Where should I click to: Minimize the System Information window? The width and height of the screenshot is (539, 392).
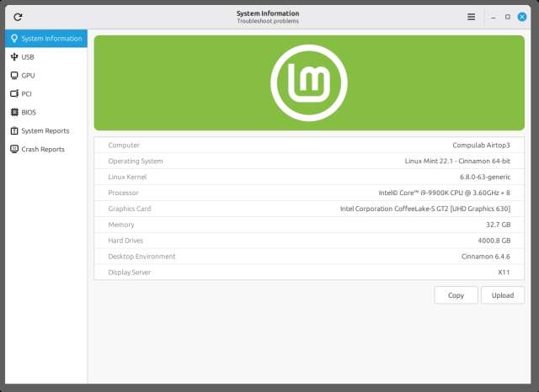(x=494, y=17)
